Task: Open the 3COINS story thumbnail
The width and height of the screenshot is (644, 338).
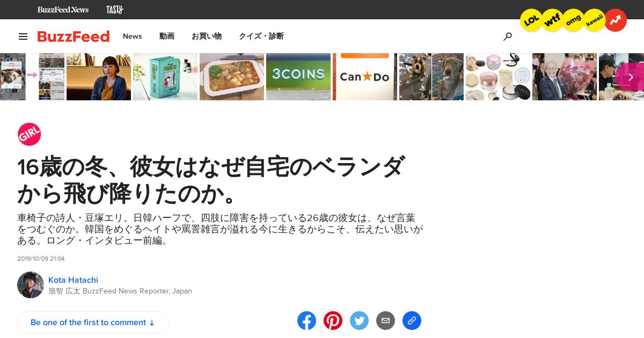Action: [x=298, y=77]
